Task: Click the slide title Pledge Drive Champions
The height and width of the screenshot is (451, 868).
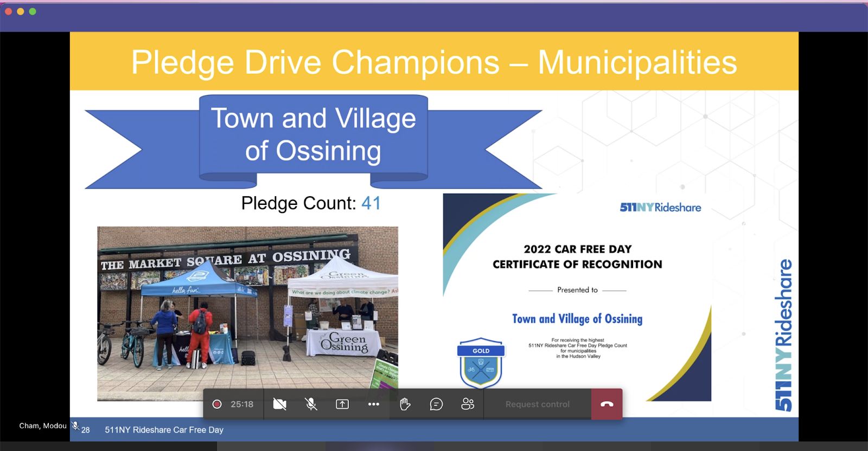Action: click(434, 62)
